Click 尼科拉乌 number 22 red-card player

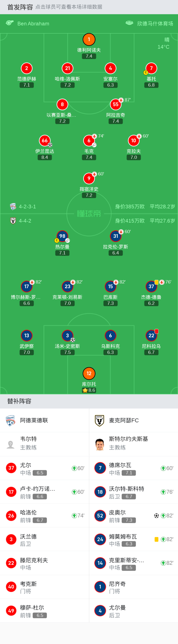click(x=151, y=335)
